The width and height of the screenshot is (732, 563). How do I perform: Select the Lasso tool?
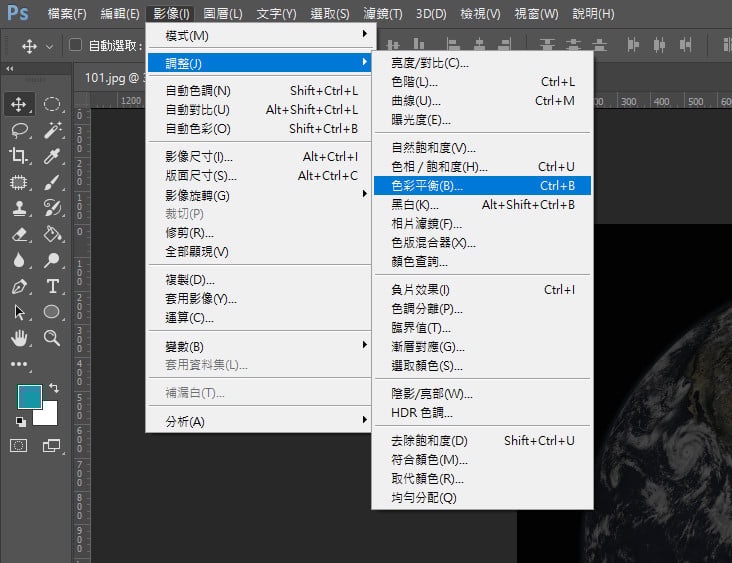pos(18,130)
